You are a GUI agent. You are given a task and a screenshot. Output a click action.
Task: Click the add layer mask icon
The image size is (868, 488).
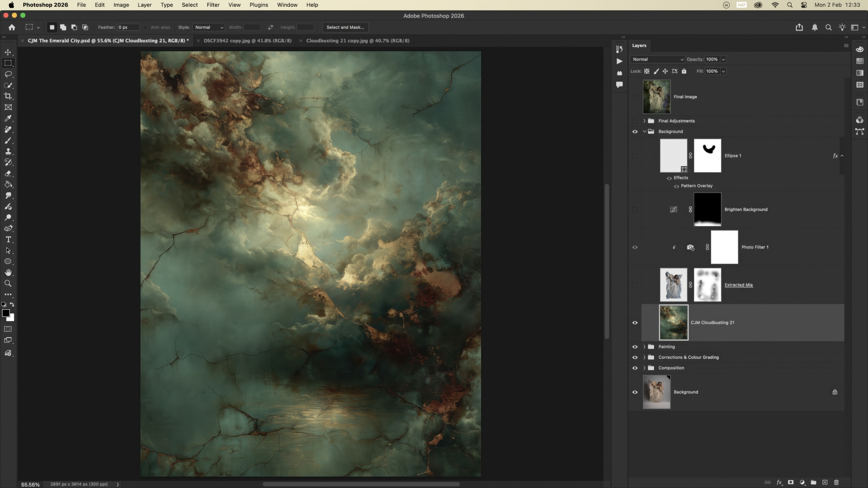790,482
